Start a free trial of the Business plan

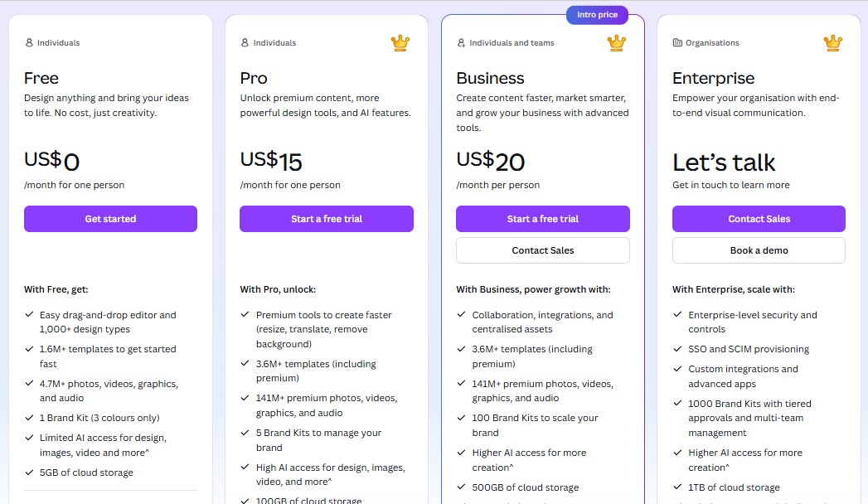point(542,218)
